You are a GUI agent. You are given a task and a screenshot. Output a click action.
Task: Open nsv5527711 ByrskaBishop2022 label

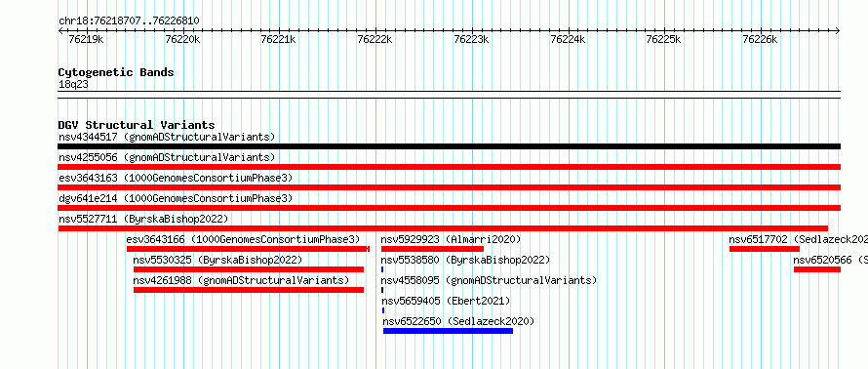(x=143, y=219)
